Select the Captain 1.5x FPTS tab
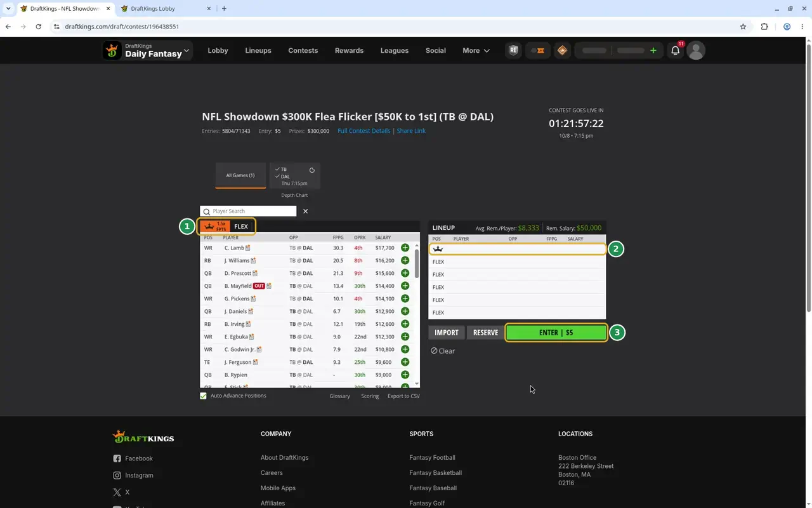Image resolution: width=812 pixels, height=508 pixels. (215, 227)
